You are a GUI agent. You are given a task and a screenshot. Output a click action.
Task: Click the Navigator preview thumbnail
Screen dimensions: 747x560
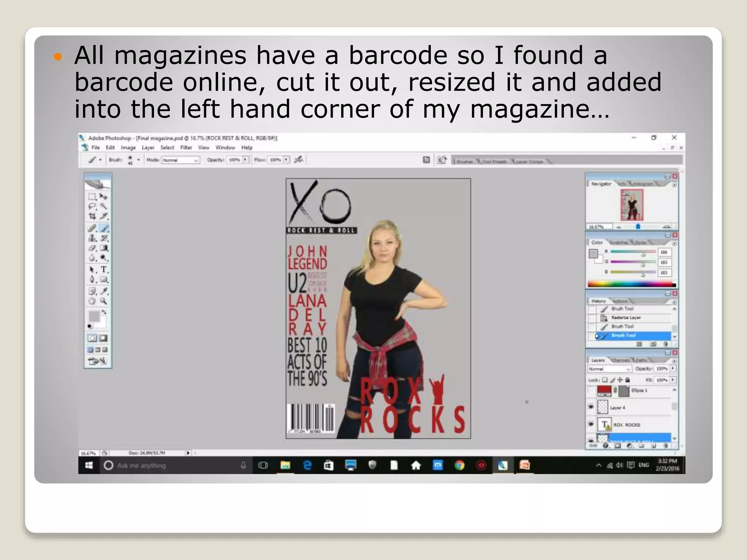click(632, 205)
